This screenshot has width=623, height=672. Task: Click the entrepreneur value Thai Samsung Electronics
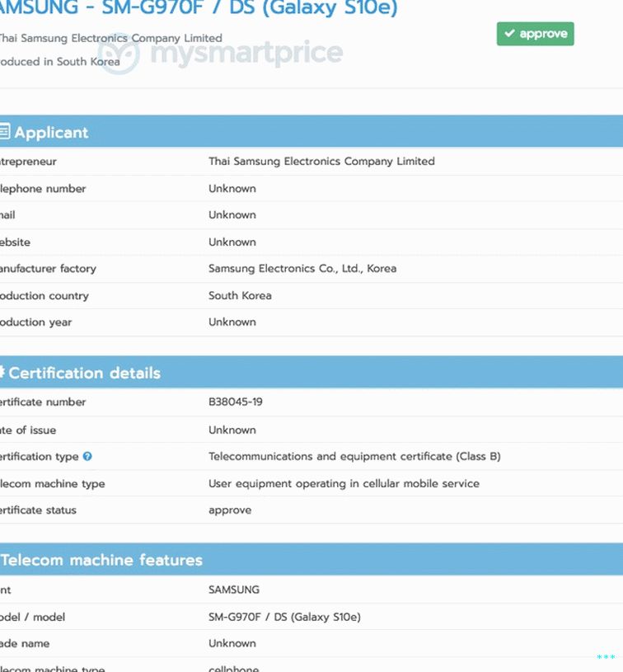[321, 161]
